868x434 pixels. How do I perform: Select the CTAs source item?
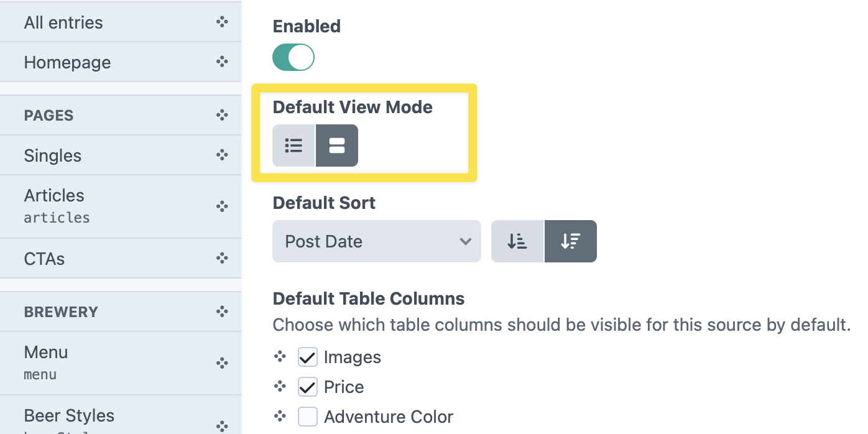121,259
